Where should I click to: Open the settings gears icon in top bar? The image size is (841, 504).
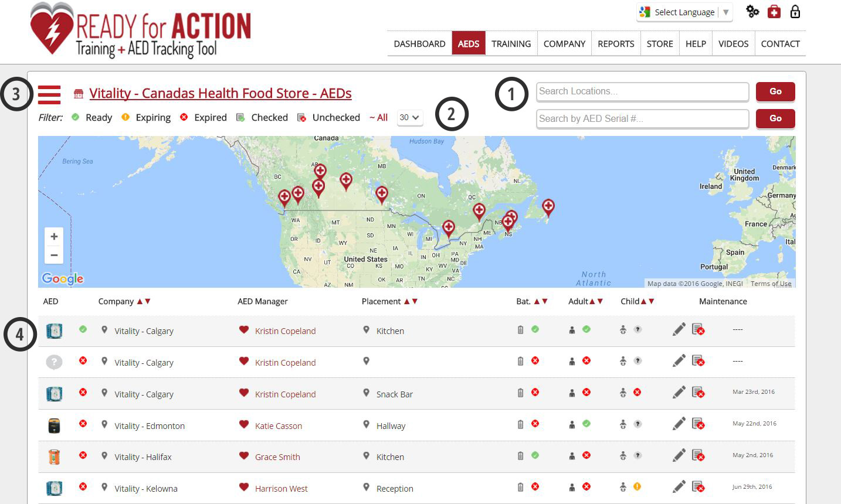point(752,12)
